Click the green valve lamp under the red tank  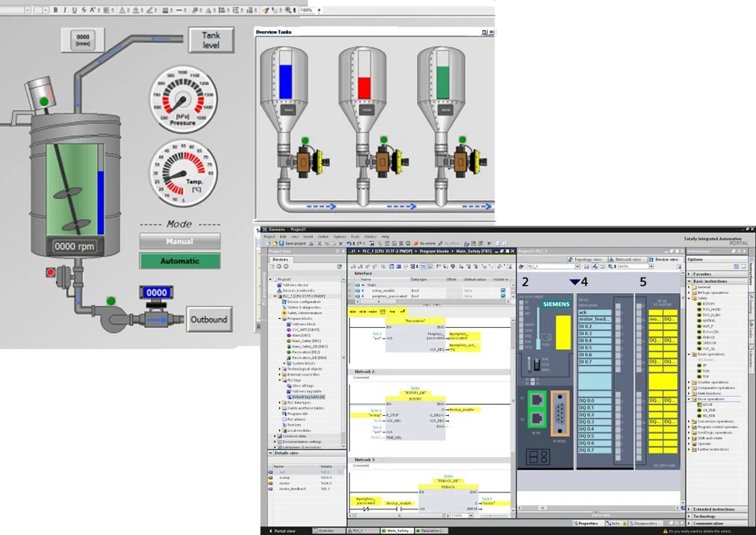click(x=383, y=140)
